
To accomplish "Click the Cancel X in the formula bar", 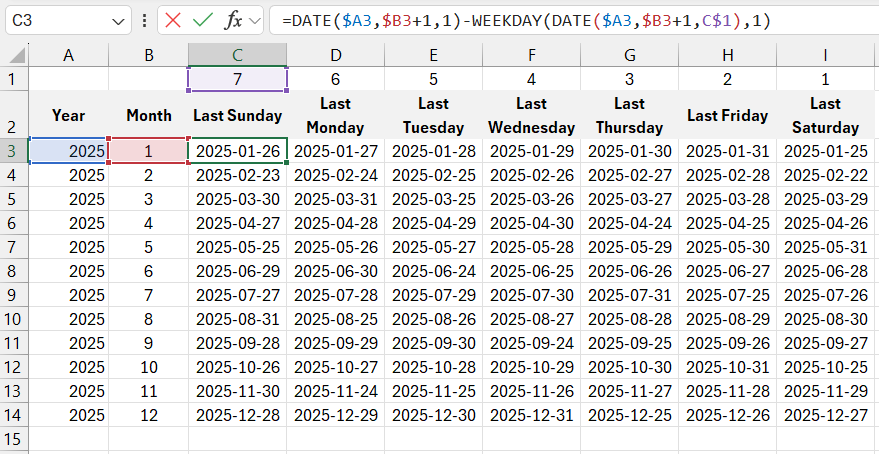I will (x=173, y=20).
